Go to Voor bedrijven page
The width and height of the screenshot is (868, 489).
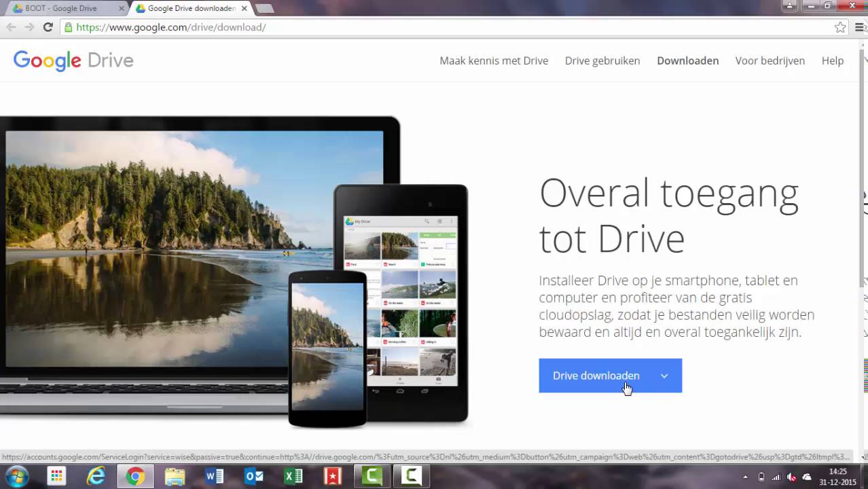click(x=770, y=60)
